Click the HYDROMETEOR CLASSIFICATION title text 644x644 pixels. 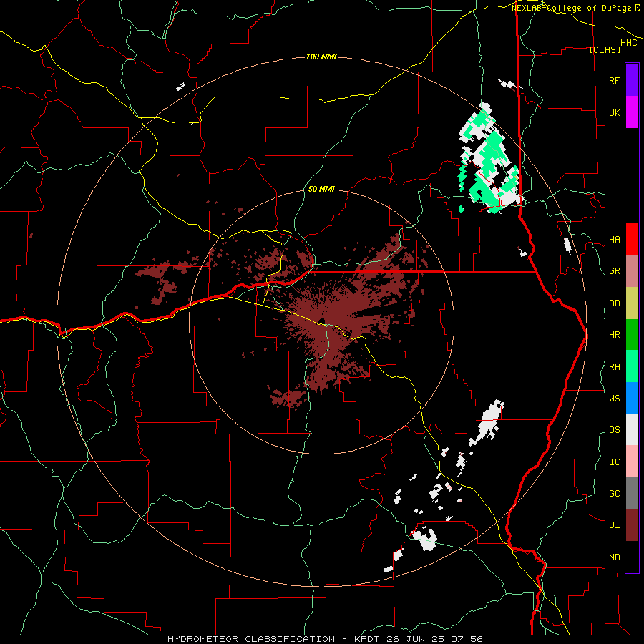click(251, 639)
